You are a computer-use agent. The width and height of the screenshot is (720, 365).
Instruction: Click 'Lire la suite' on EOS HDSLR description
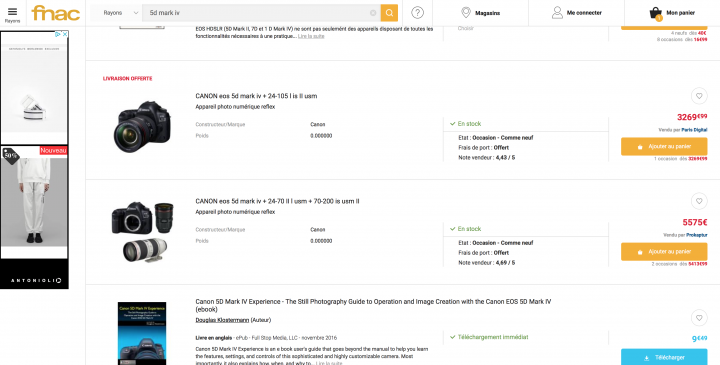tap(311, 36)
